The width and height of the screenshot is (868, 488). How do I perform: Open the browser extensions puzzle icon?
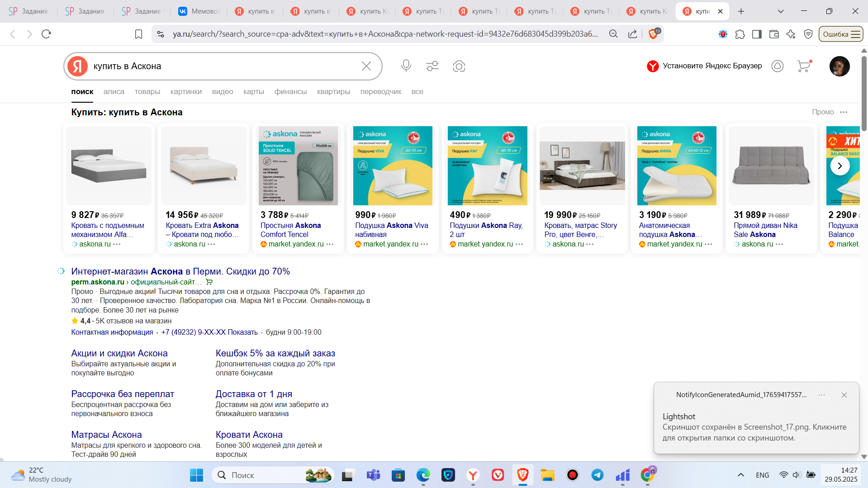click(740, 34)
